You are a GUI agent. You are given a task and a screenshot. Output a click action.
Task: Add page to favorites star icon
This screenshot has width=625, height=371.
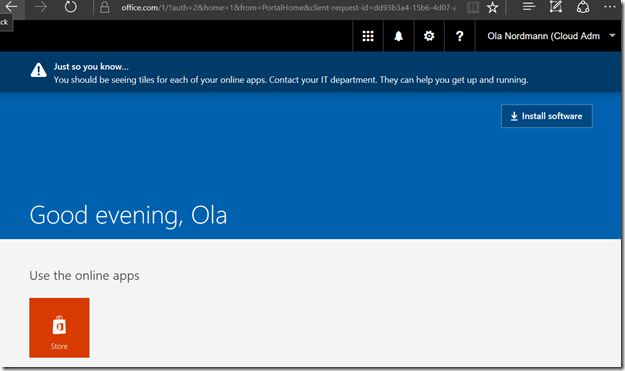point(493,7)
